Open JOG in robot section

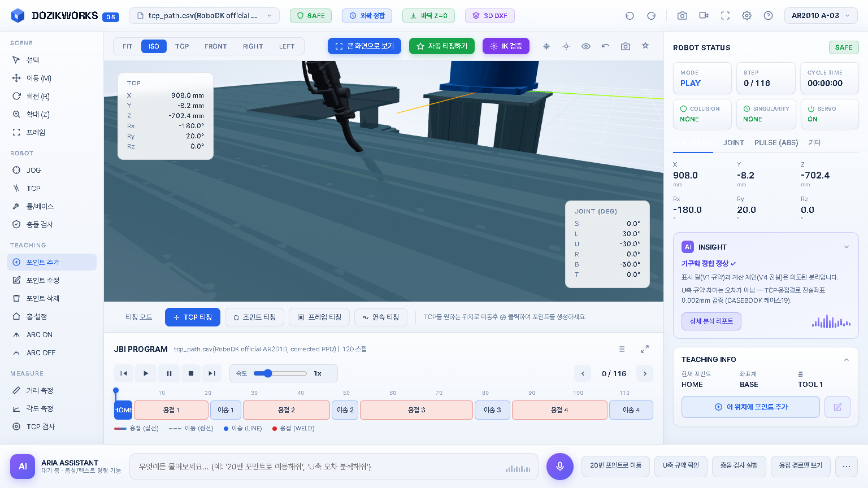coord(51,170)
